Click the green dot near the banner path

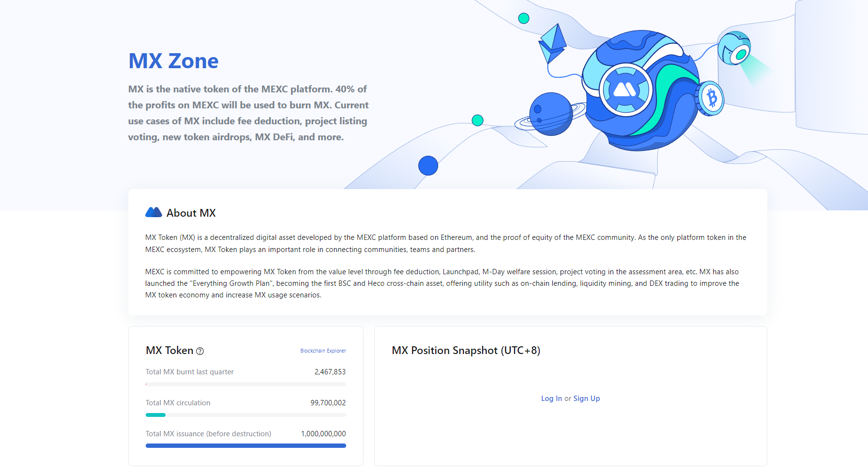477,119
